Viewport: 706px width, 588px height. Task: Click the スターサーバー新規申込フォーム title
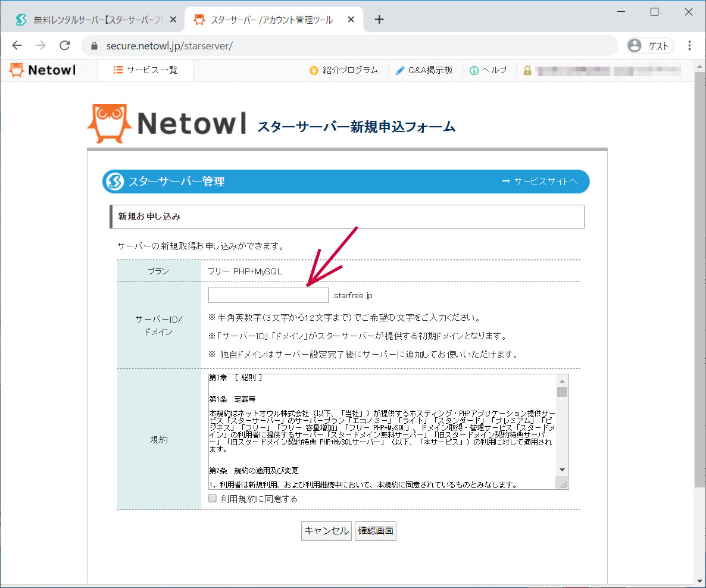pos(356,127)
